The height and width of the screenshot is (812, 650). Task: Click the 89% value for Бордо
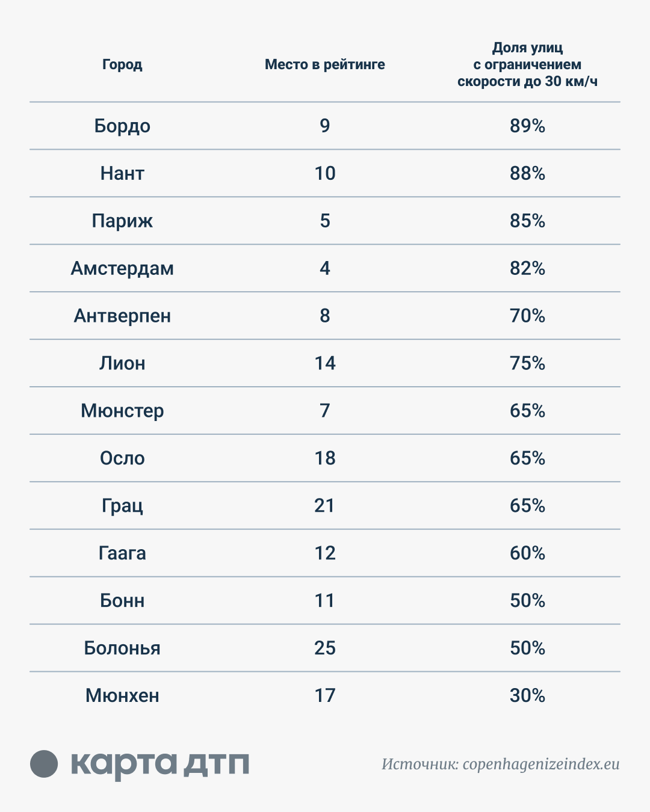click(527, 126)
